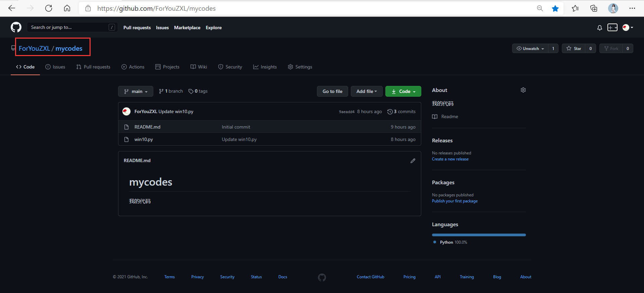This screenshot has width=644, height=293.
Task: Switch to the Actions tab
Action: point(133,67)
